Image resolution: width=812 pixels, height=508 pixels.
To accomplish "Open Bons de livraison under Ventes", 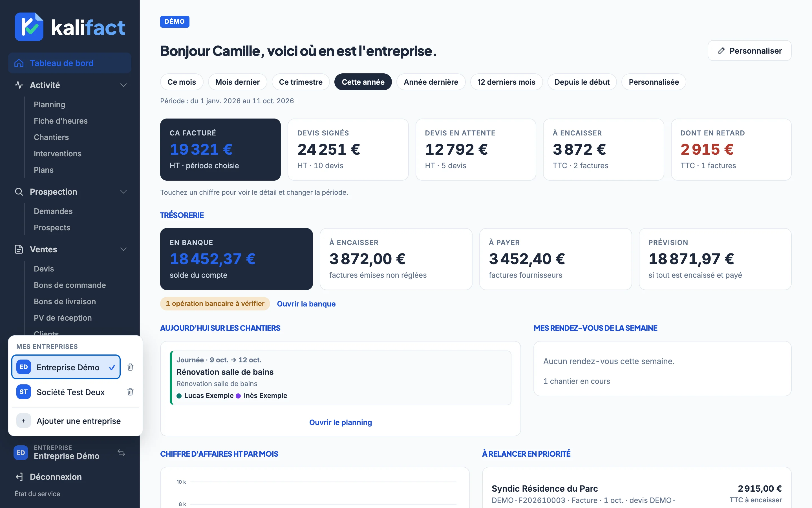I will point(65,301).
